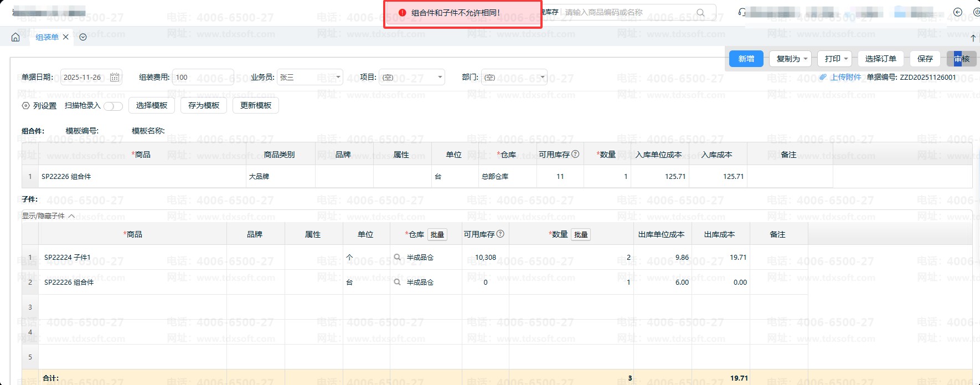Click the back arrow circle icon top right

tap(958, 12)
